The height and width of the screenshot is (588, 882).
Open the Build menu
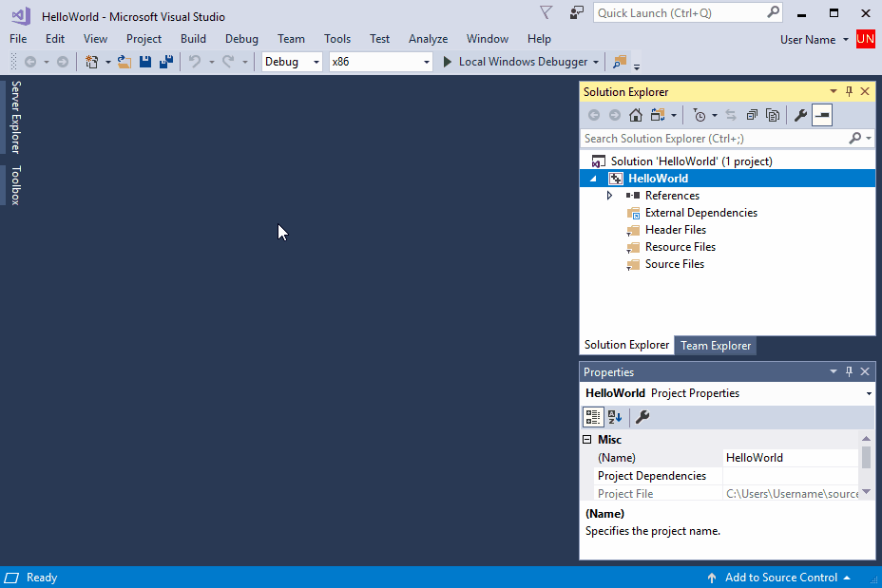(x=193, y=39)
